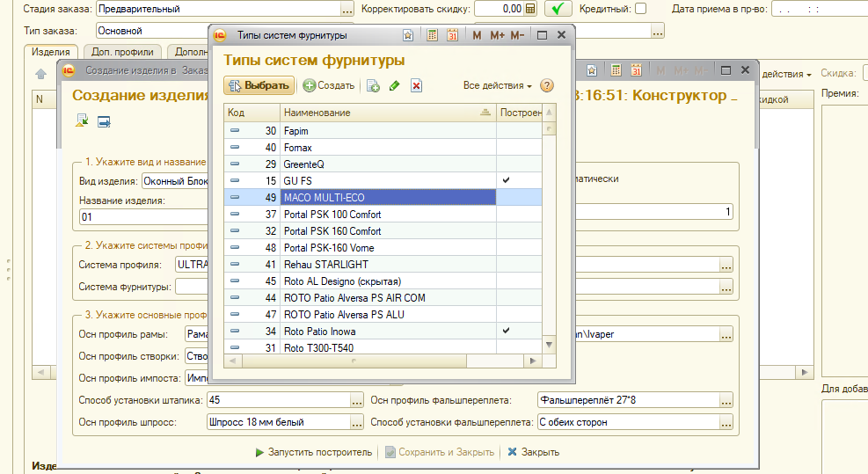Viewport: 868px width, 474px height.
Task: Select the Roto AL Designo (скрытая) row
Action: [x=383, y=281]
